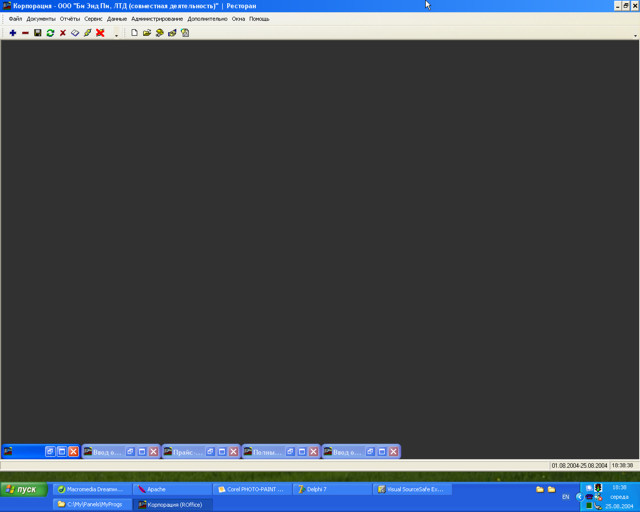Click the large red X Delete icon
The width and height of the screenshot is (640, 512).
pos(100,33)
